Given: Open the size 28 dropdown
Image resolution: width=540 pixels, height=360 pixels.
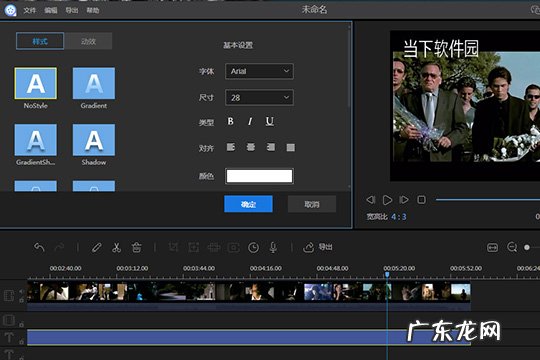Looking at the screenshot, I should [259, 98].
